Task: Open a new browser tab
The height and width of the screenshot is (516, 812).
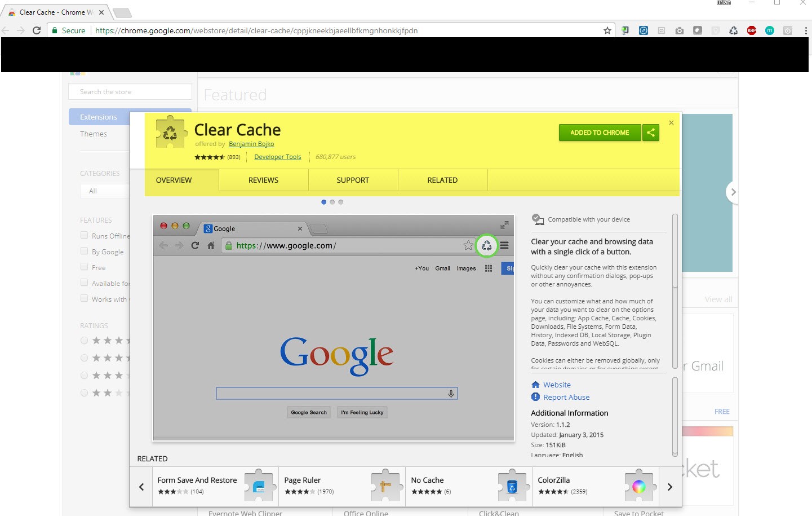Action: click(x=122, y=12)
